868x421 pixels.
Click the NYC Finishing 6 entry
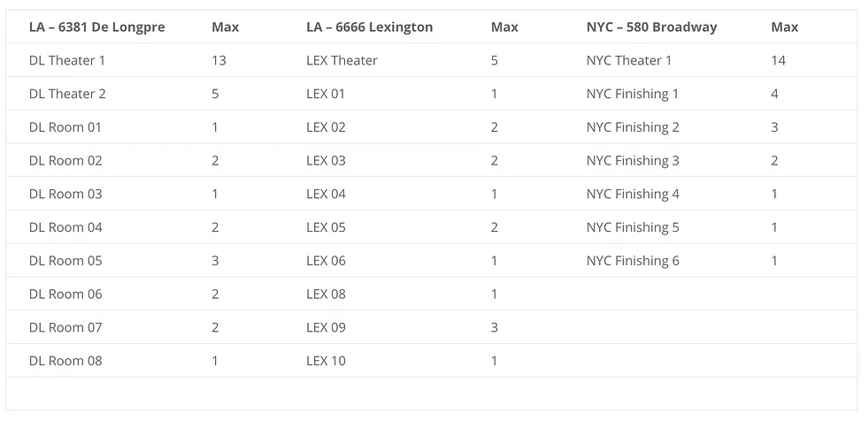(633, 261)
